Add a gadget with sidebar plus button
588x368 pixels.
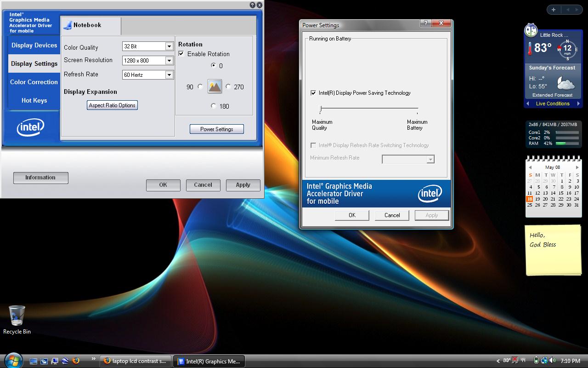point(554,10)
